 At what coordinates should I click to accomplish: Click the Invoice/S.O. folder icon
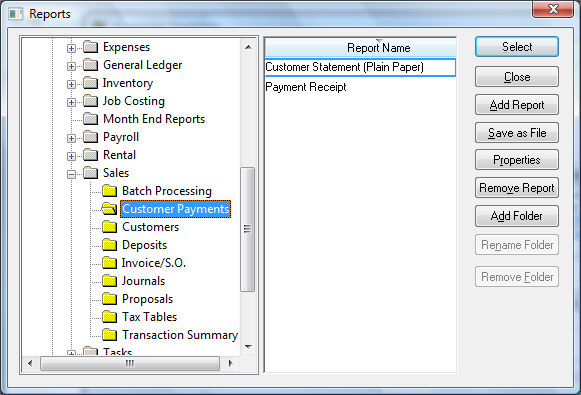pos(109,263)
